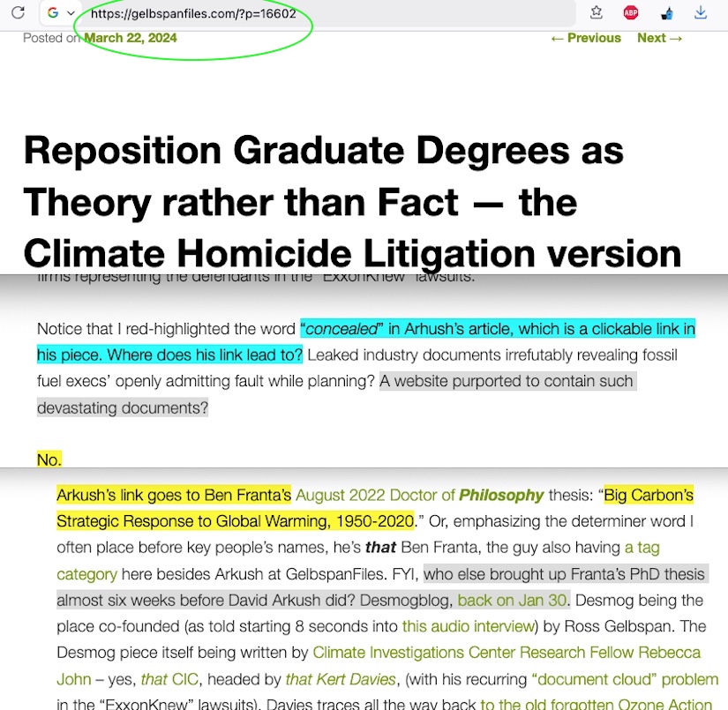The width and height of the screenshot is (728, 710).
Task: Open the old forgotten Ozone Action link
Action: click(596, 705)
